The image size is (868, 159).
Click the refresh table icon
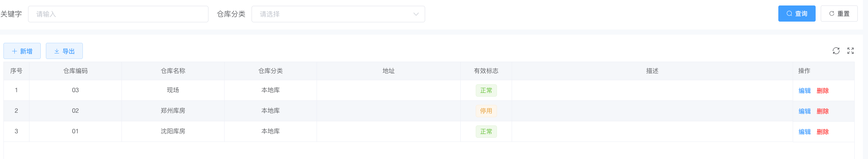836,51
